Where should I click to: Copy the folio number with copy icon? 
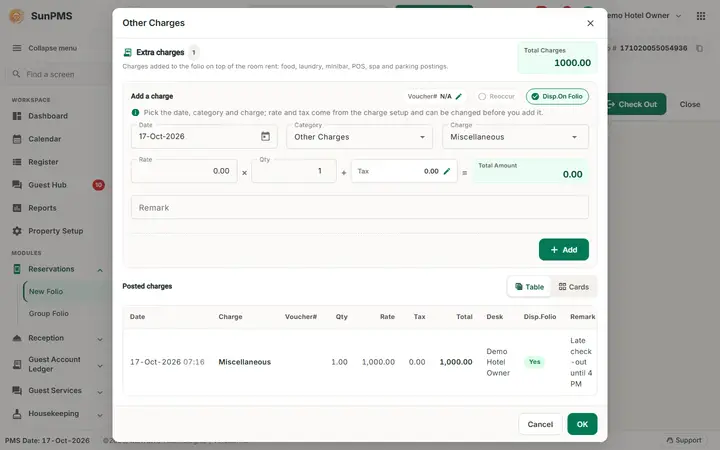[x=699, y=48]
